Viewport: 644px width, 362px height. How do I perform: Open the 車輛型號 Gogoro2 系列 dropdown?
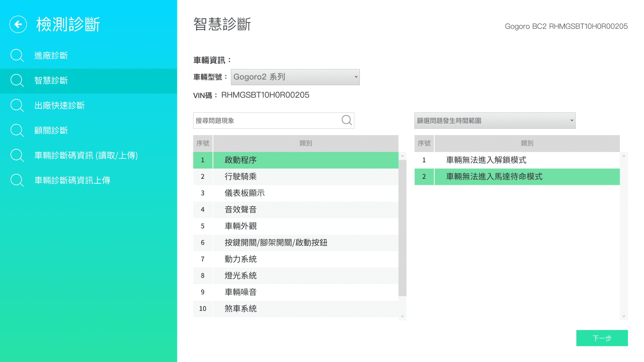(295, 77)
